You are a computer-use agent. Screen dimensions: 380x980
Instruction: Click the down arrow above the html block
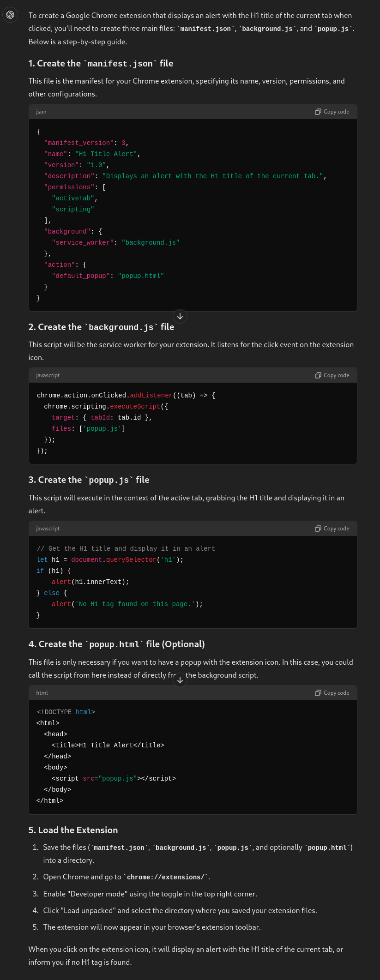[180, 680]
